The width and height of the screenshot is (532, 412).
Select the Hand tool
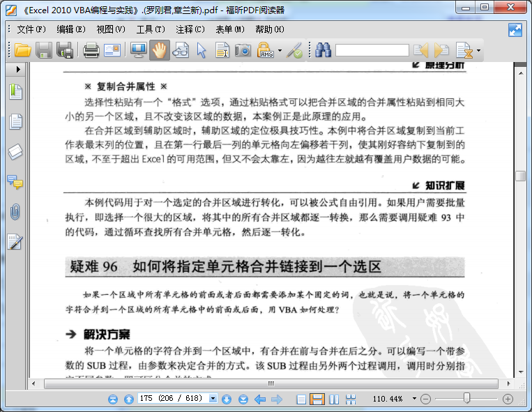click(160, 50)
